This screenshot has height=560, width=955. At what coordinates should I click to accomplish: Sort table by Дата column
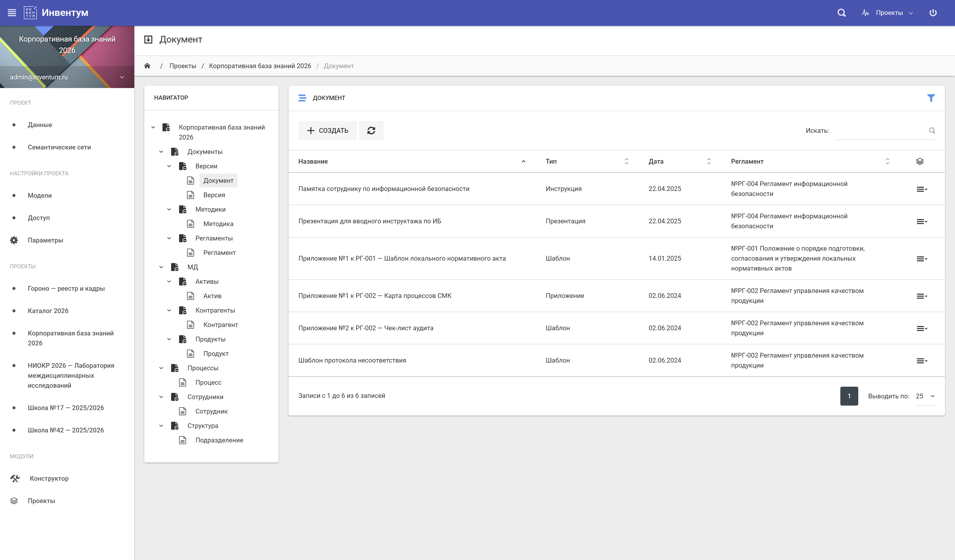pyautogui.click(x=680, y=161)
